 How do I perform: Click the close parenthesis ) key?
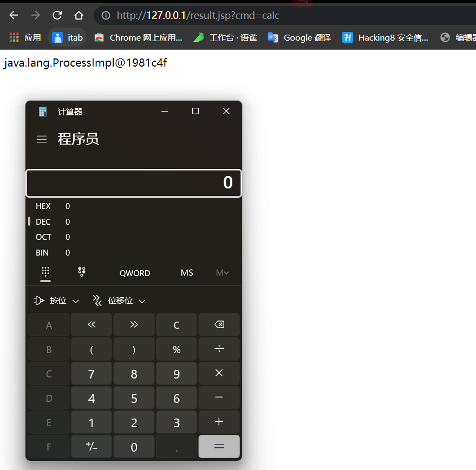coord(134,349)
